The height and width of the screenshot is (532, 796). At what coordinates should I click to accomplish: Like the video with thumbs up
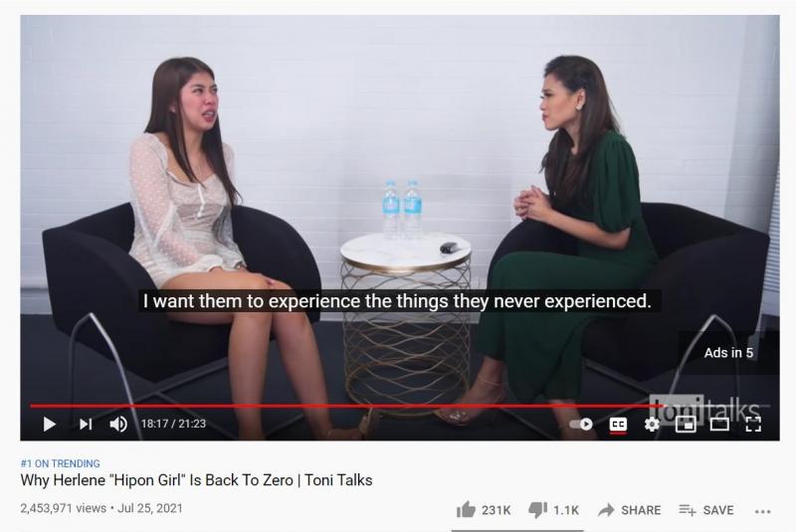(x=484, y=510)
